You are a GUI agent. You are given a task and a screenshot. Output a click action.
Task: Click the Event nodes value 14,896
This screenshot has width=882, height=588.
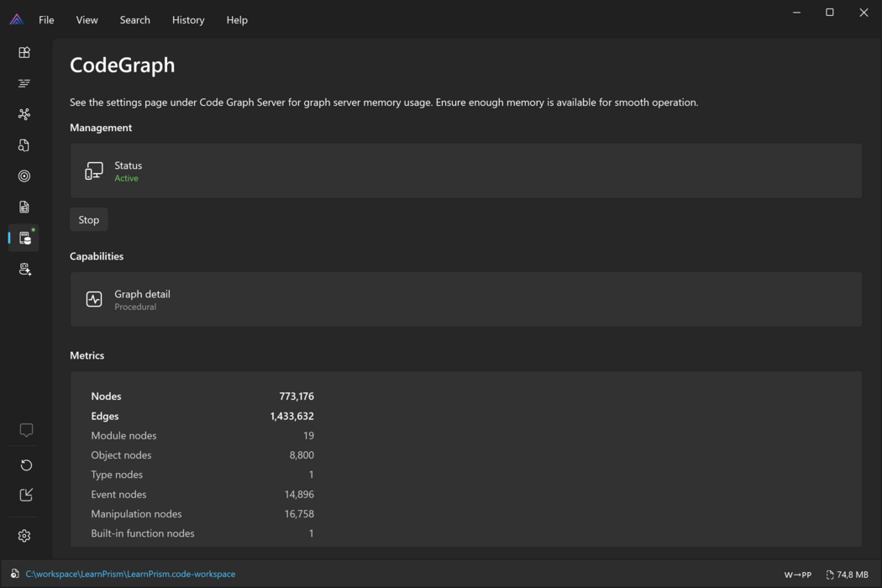(x=299, y=494)
